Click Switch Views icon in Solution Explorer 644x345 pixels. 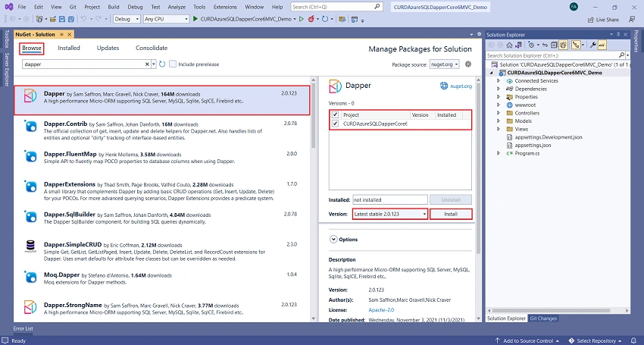point(519,45)
